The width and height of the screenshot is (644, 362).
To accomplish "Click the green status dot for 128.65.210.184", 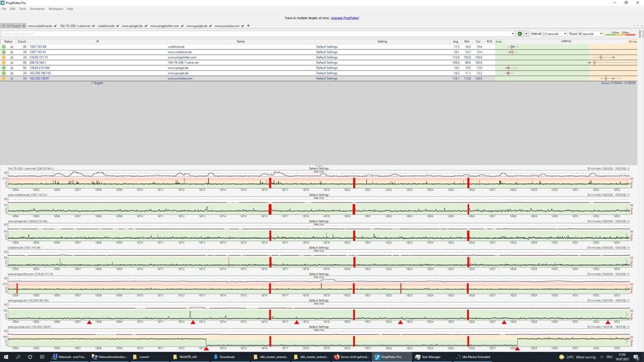I will coord(4,68).
